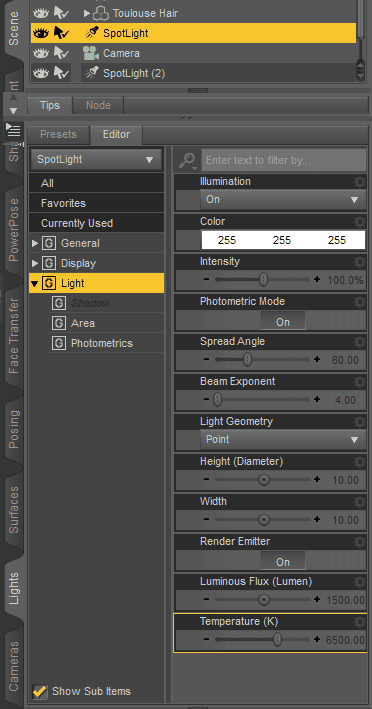Expand the Display property group
The height and width of the screenshot is (709, 372).
(35, 264)
